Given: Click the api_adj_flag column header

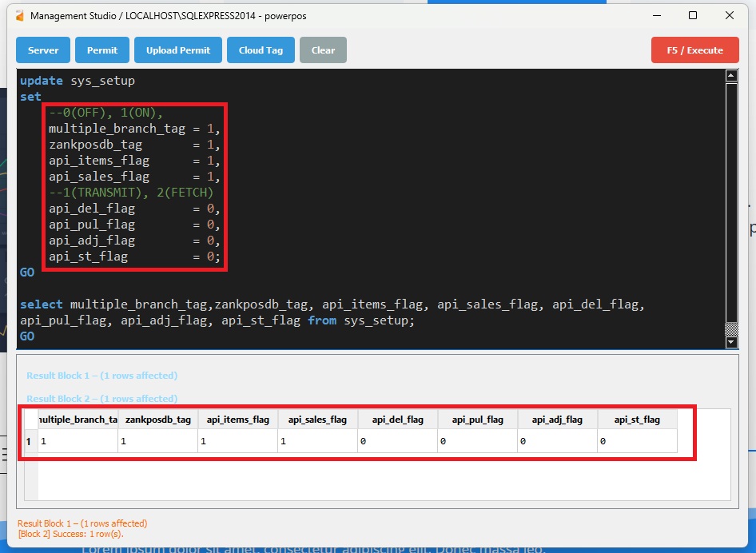Looking at the screenshot, I should click(557, 420).
